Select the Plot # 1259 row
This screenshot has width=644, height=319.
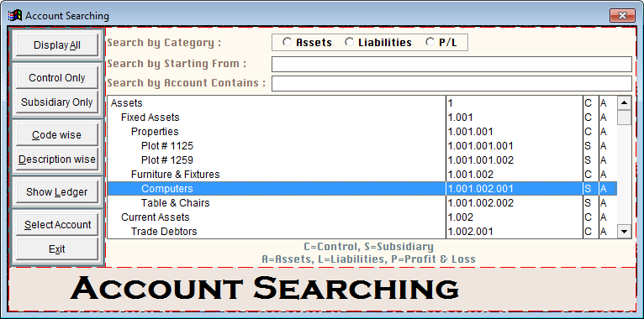(362, 159)
